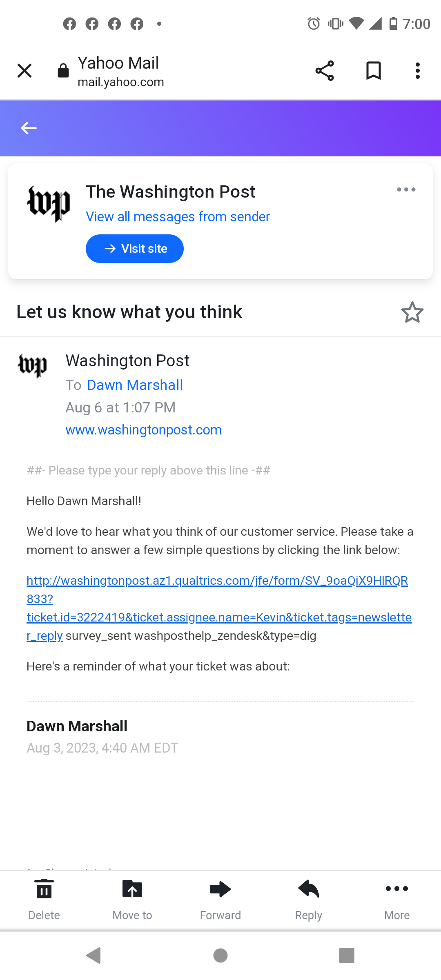Open the Move to folder option
Screen dimensions: 441x980
click(132, 889)
